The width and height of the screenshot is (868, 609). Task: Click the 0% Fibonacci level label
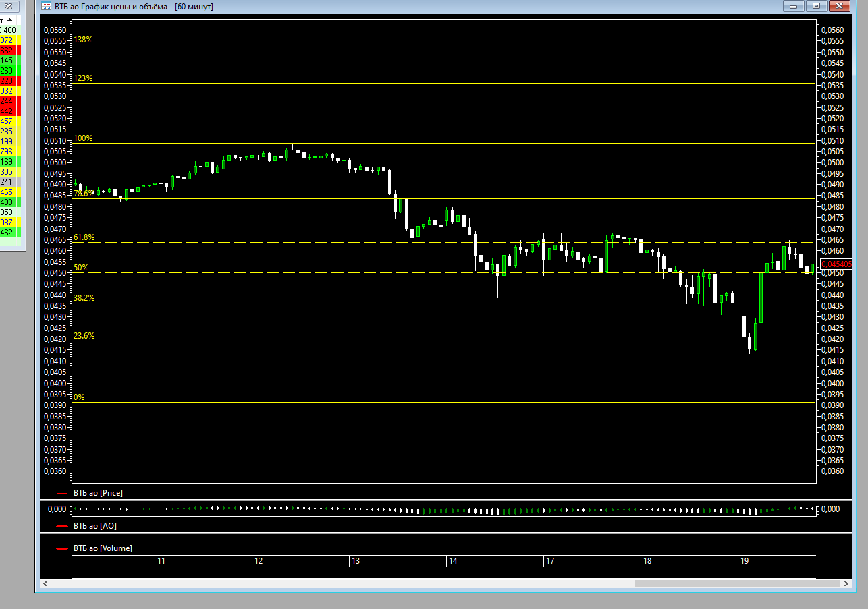(80, 397)
